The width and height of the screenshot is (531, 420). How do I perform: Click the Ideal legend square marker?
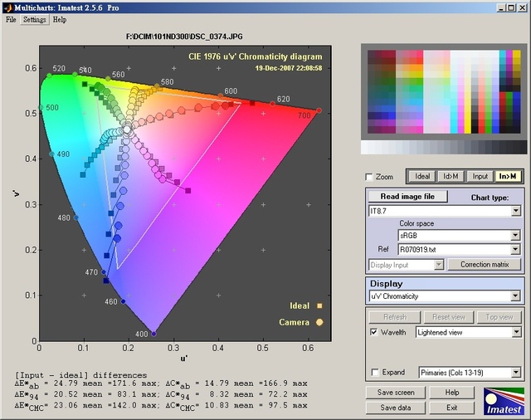tap(319, 305)
